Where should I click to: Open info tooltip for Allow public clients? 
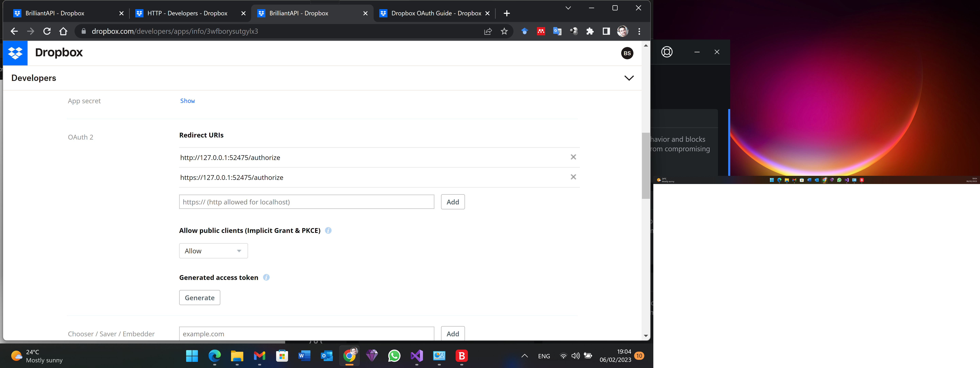[x=328, y=231]
